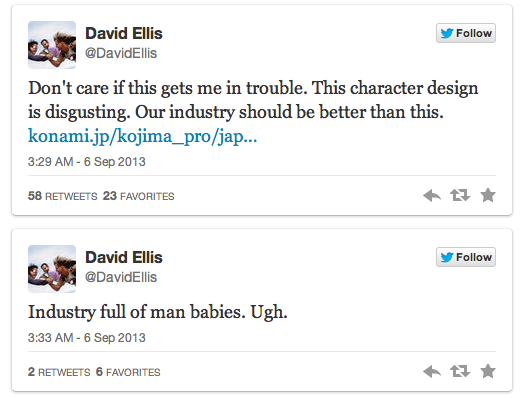Click David Ellis name in first tweet

pyautogui.click(x=124, y=33)
